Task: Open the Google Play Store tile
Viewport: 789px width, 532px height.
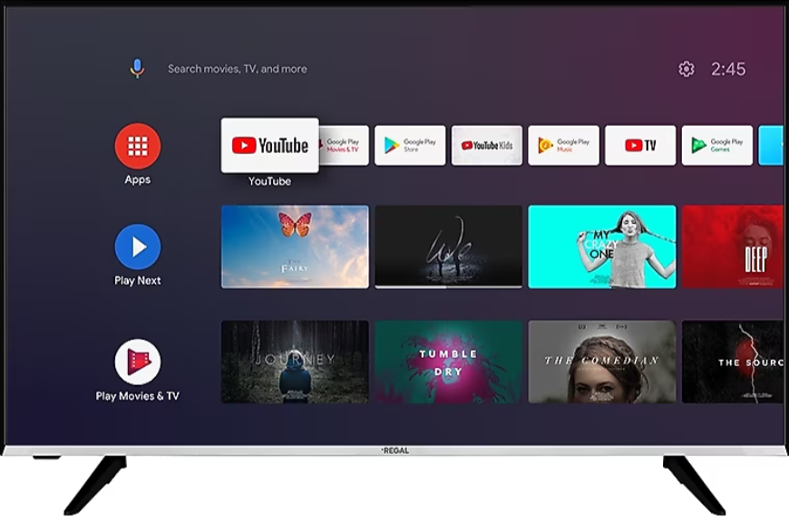Action: pyautogui.click(x=410, y=145)
